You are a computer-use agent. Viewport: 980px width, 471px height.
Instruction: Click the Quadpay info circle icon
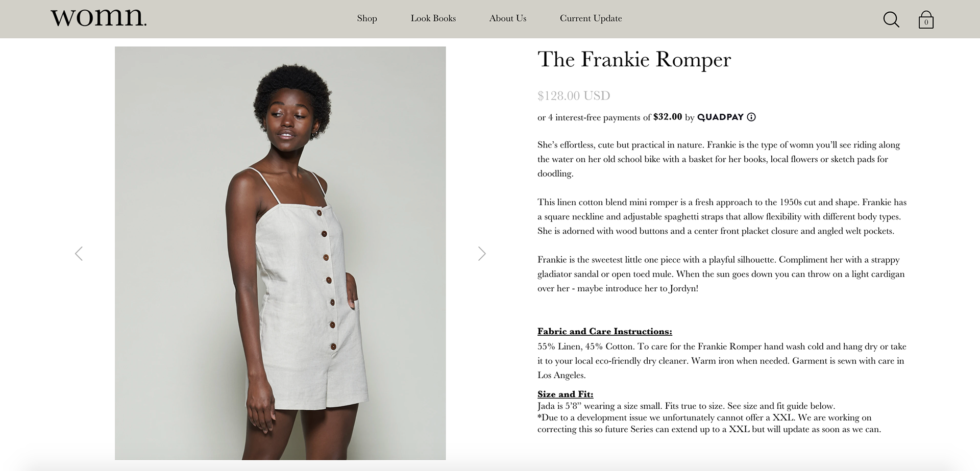click(751, 117)
